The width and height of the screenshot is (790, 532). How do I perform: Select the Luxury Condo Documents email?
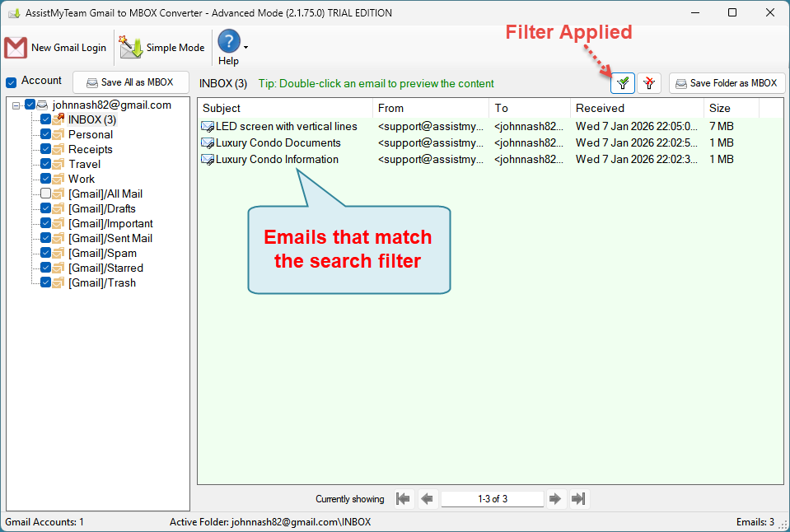pos(278,142)
